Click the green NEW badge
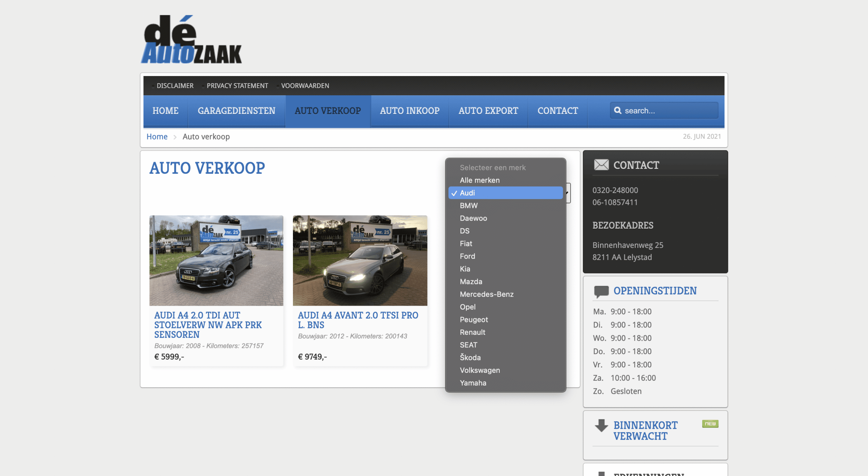This screenshot has height=476, width=868. (x=710, y=424)
